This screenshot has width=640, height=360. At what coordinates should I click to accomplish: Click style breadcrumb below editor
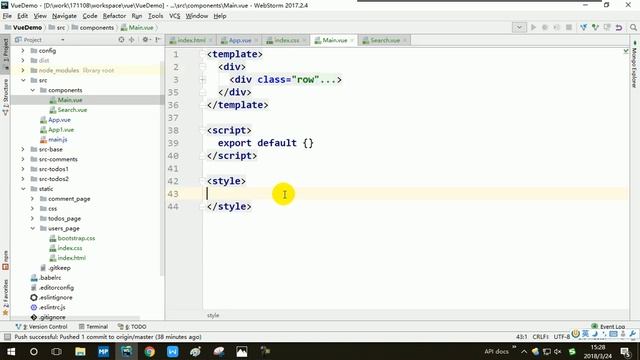pyautogui.click(x=213, y=316)
